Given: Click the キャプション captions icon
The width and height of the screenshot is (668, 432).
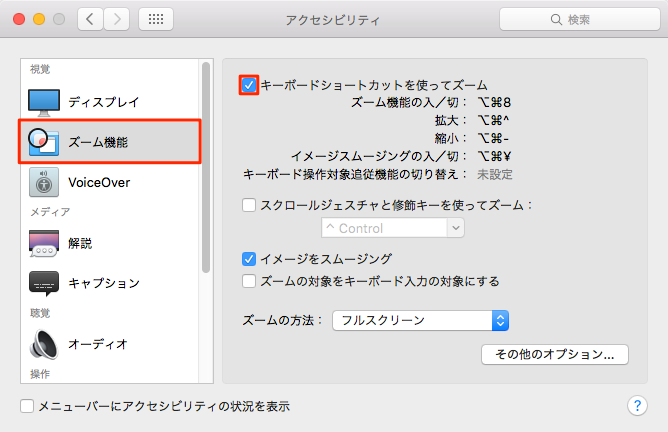Looking at the screenshot, I should coord(44,283).
